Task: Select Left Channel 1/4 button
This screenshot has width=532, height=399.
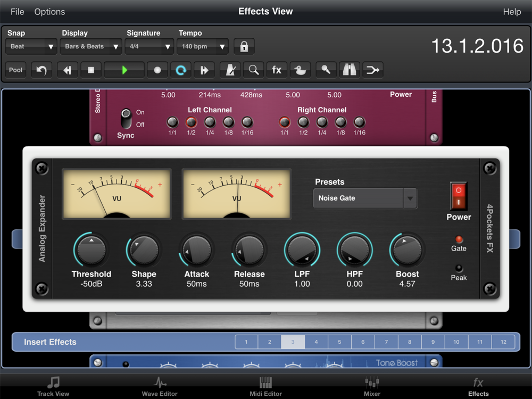Action: tap(210, 122)
